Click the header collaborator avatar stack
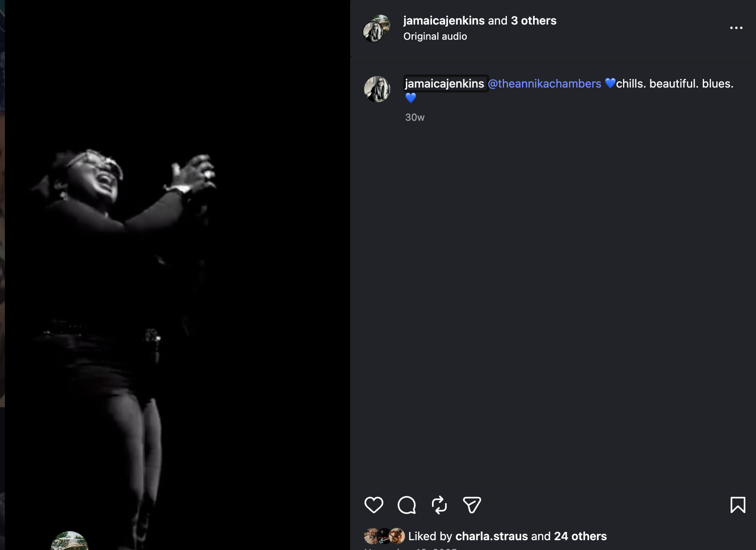Screen dimensions: 756x550 click(x=376, y=28)
